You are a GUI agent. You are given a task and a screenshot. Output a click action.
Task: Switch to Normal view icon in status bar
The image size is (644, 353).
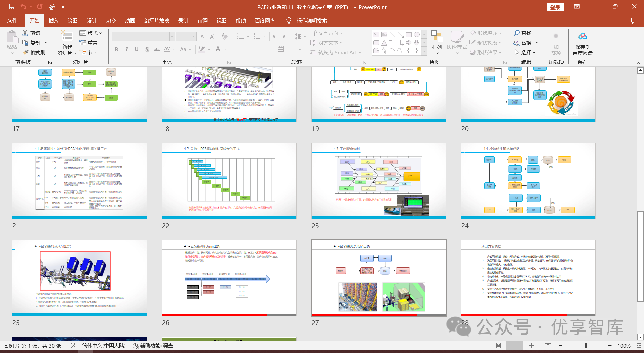pos(498,346)
